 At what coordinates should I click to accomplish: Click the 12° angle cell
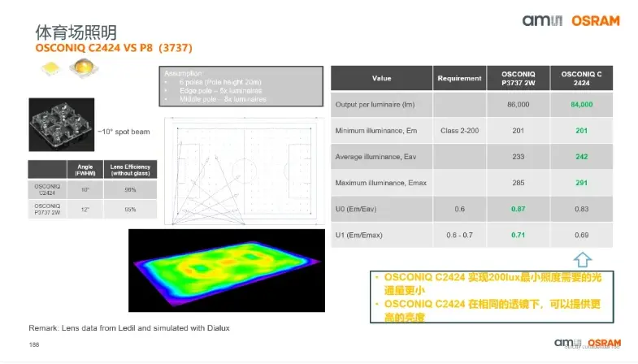85,210
